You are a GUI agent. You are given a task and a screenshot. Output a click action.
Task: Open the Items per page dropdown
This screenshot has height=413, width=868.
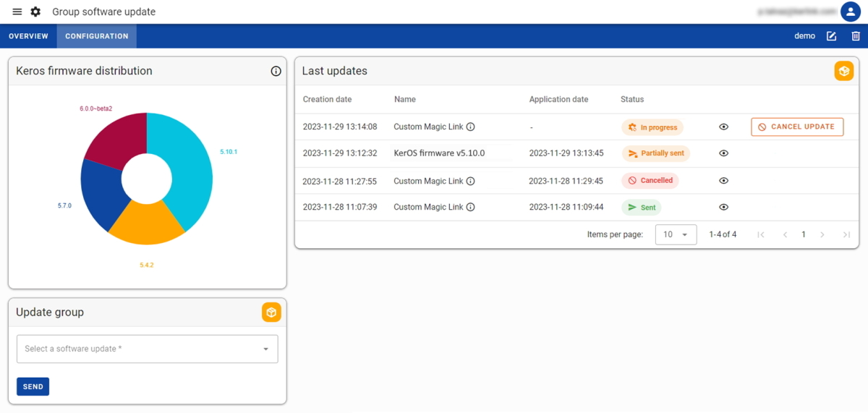tap(676, 234)
